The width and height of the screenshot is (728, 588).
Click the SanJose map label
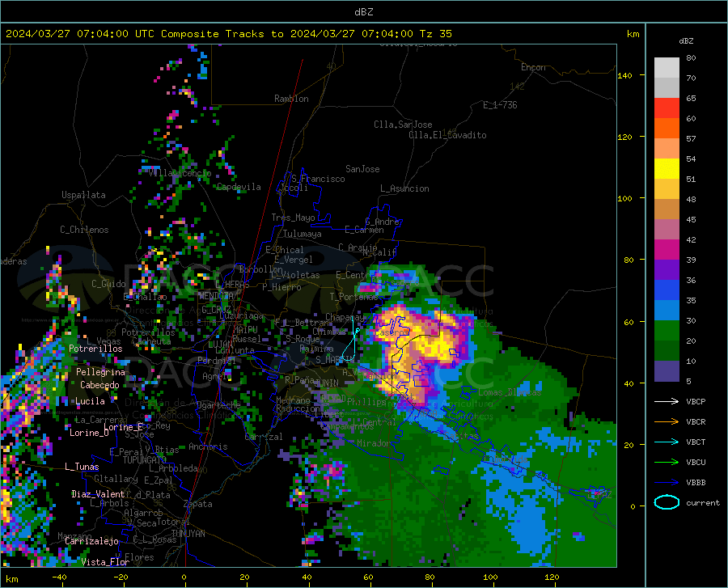point(362,169)
